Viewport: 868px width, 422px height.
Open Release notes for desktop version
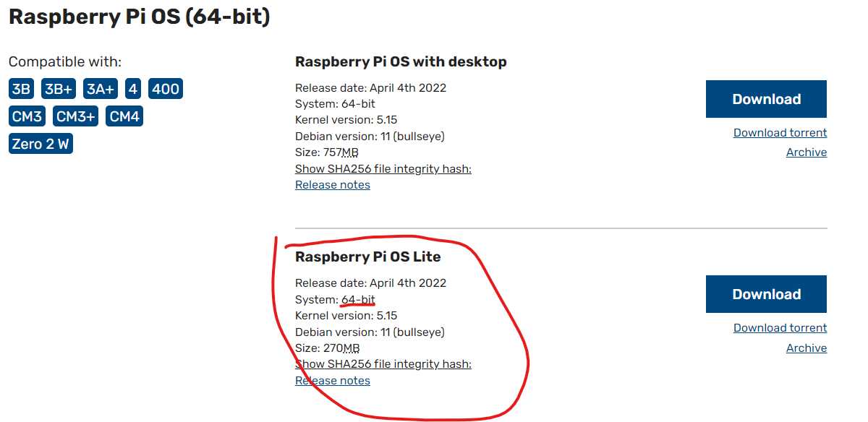click(x=333, y=185)
